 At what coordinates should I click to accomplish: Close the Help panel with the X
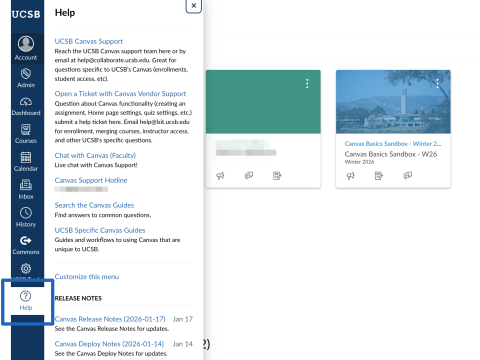pyautogui.click(x=194, y=6)
